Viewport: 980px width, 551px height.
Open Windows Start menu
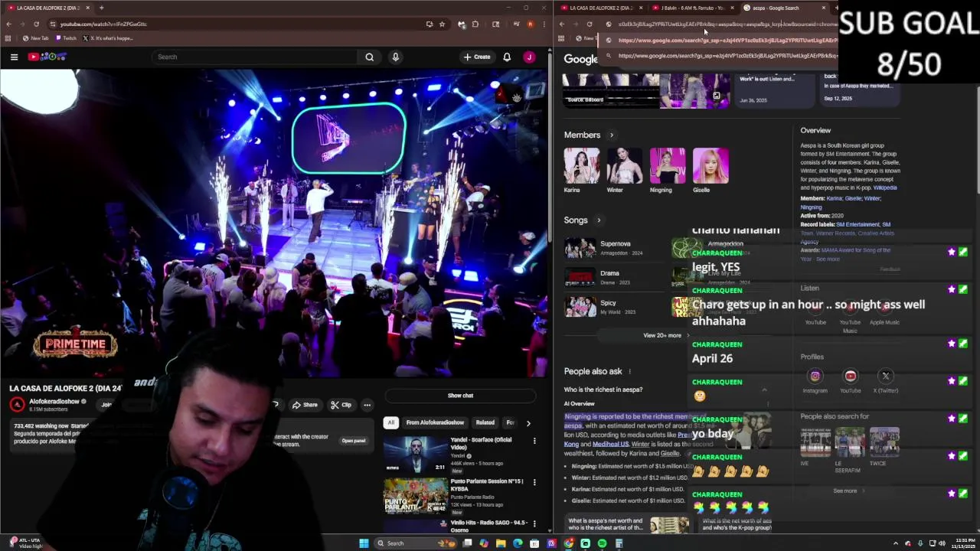pyautogui.click(x=364, y=543)
